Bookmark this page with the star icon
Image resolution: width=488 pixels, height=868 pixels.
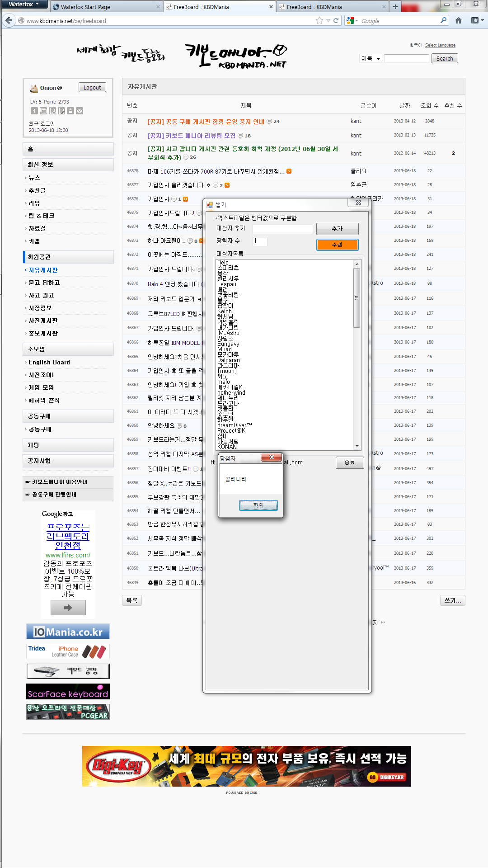319,20
